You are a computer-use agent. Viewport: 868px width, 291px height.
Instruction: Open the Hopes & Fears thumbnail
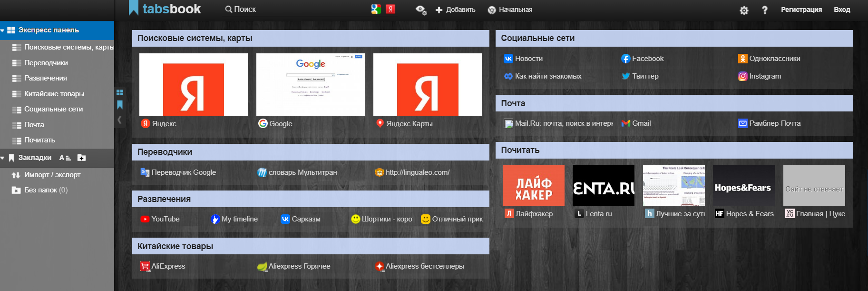[744, 186]
